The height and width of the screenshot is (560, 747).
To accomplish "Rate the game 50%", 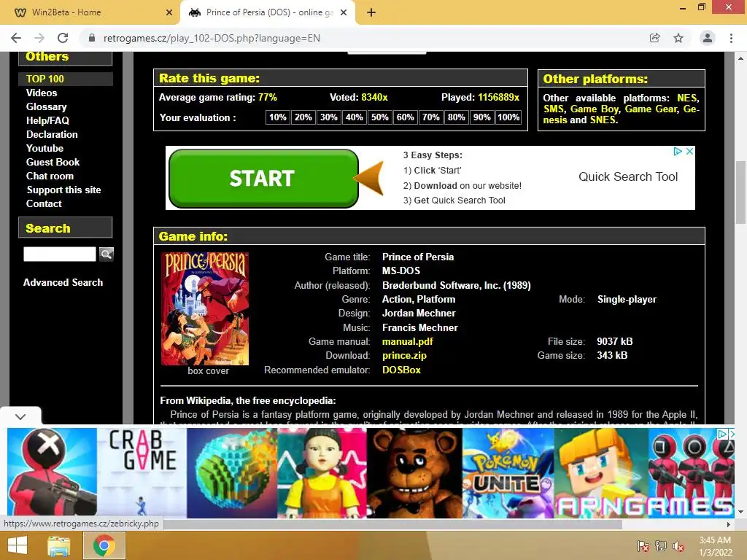I will click(379, 117).
